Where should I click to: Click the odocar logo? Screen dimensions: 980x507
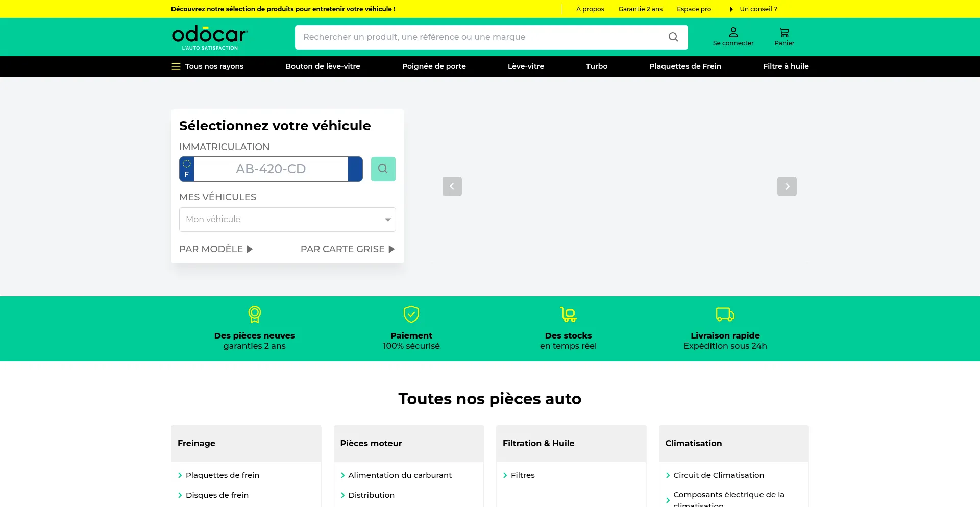point(210,38)
